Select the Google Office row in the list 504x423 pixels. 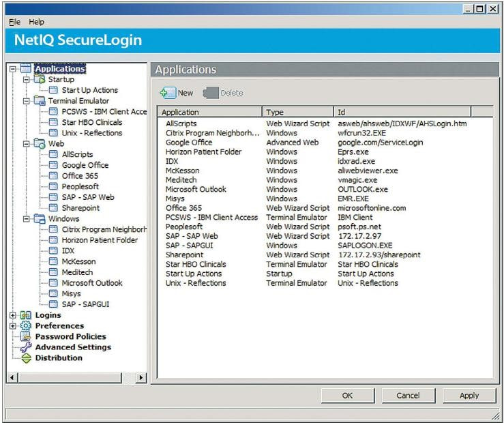(325, 143)
